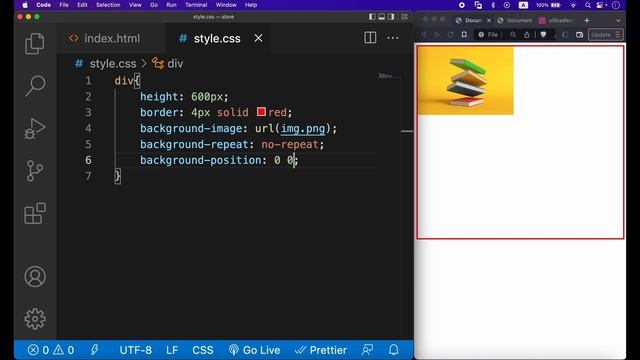Image resolution: width=640 pixels, height=360 pixels.
Task: Click the browser share icon
Action: click(x=527, y=35)
